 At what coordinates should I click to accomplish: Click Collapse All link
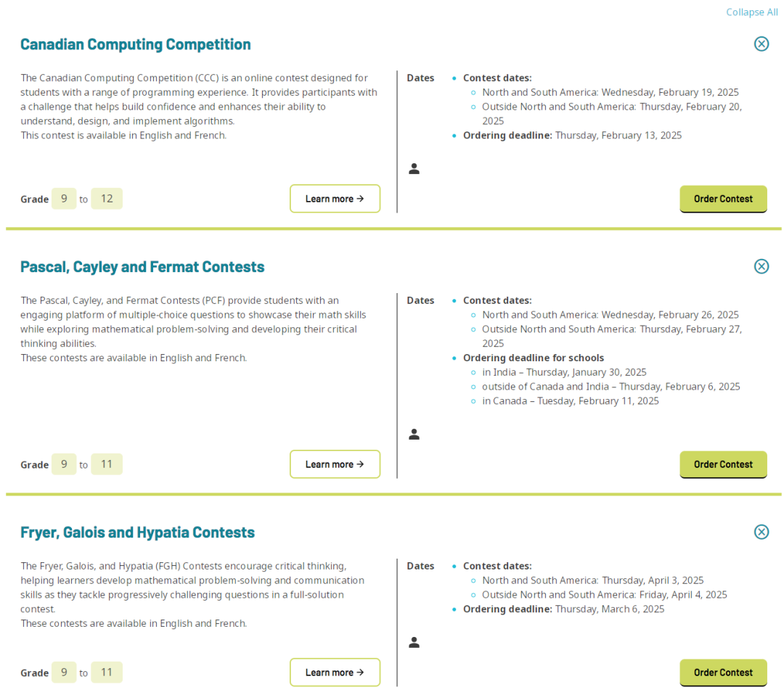[751, 12]
